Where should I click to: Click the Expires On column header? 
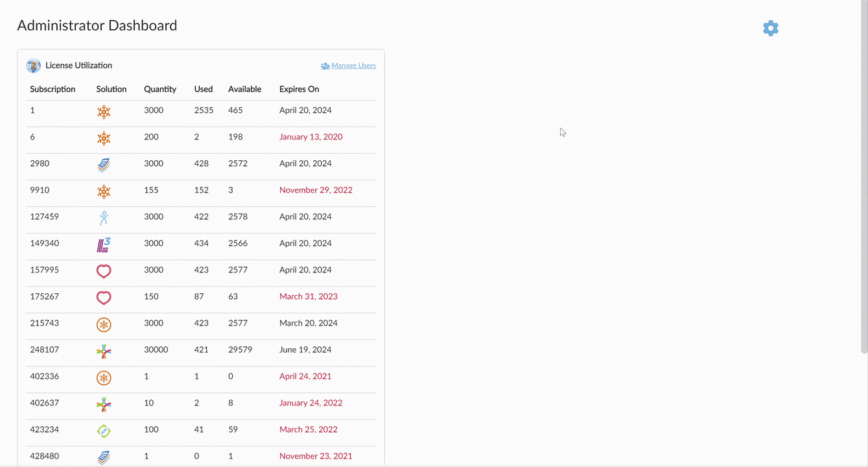[299, 89]
